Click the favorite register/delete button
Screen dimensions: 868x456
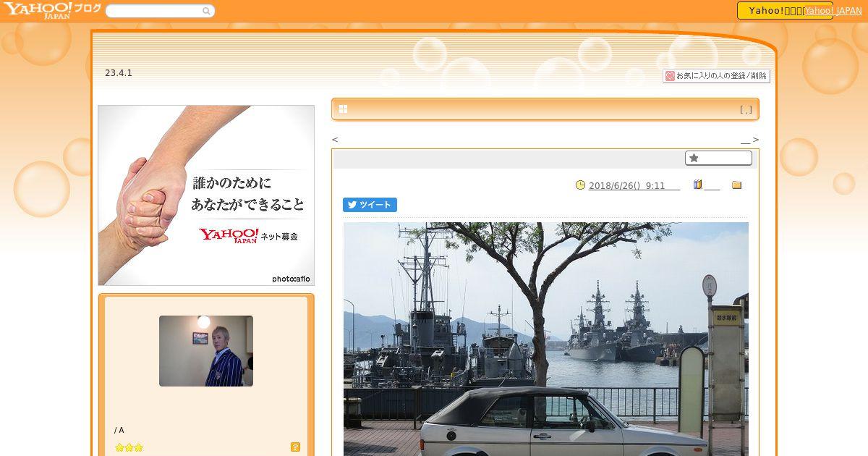click(x=716, y=76)
